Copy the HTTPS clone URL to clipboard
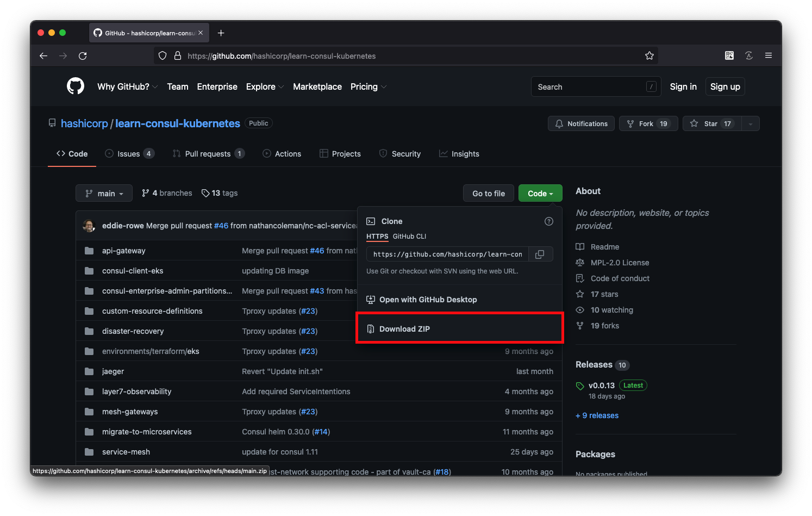Screen dimensions: 812x516 (x=540, y=254)
